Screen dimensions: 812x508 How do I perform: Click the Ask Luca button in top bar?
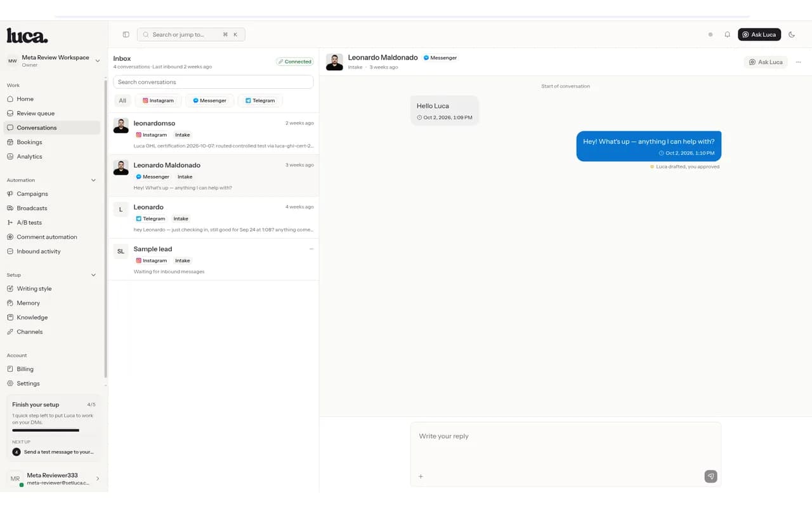pyautogui.click(x=759, y=34)
